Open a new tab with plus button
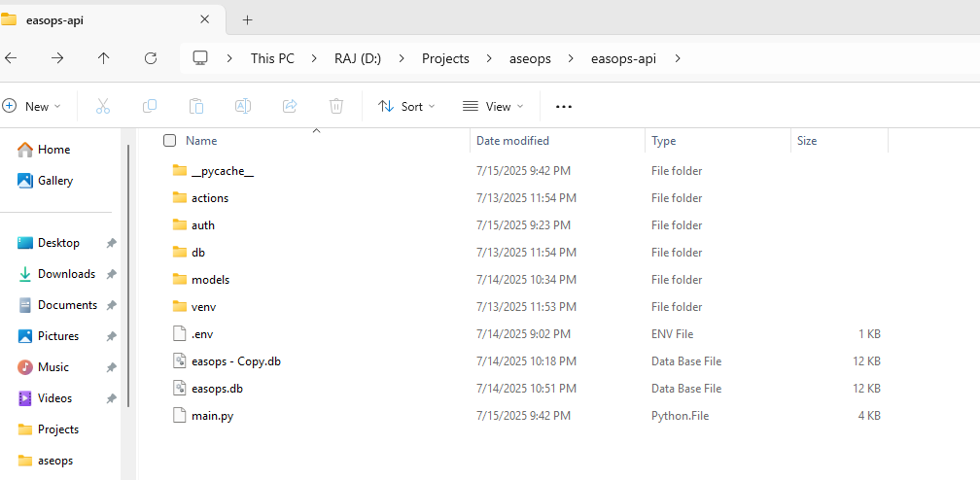This screenshot has width=980, height=480. pos(247,19)
